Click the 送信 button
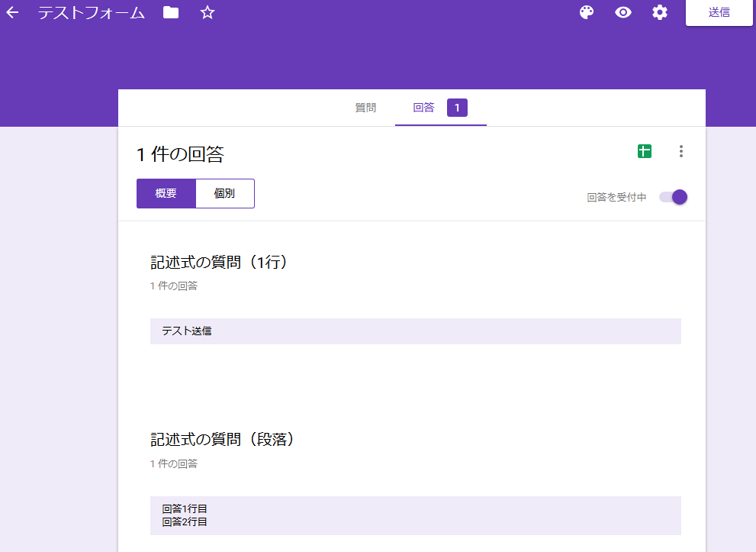The height and width of the screenshot is (552, 756). pyautogui.click(x=719, y=13)
